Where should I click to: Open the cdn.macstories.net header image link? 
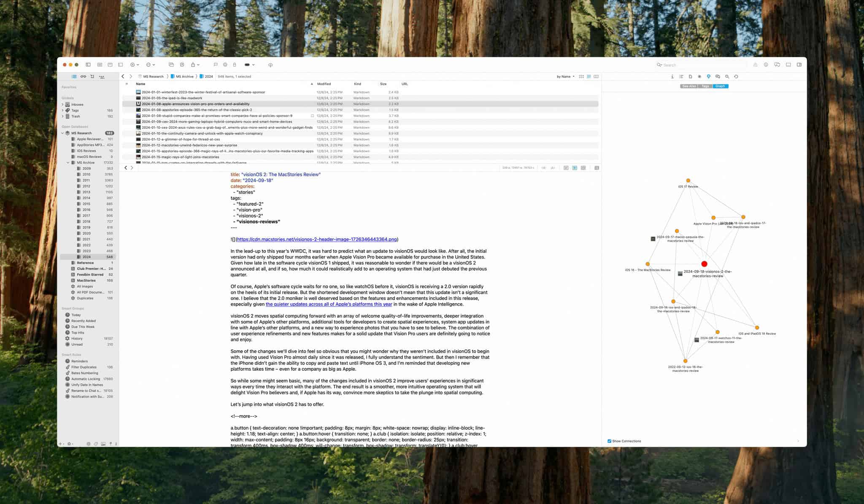pyautogui.click(x=316, y=240)
